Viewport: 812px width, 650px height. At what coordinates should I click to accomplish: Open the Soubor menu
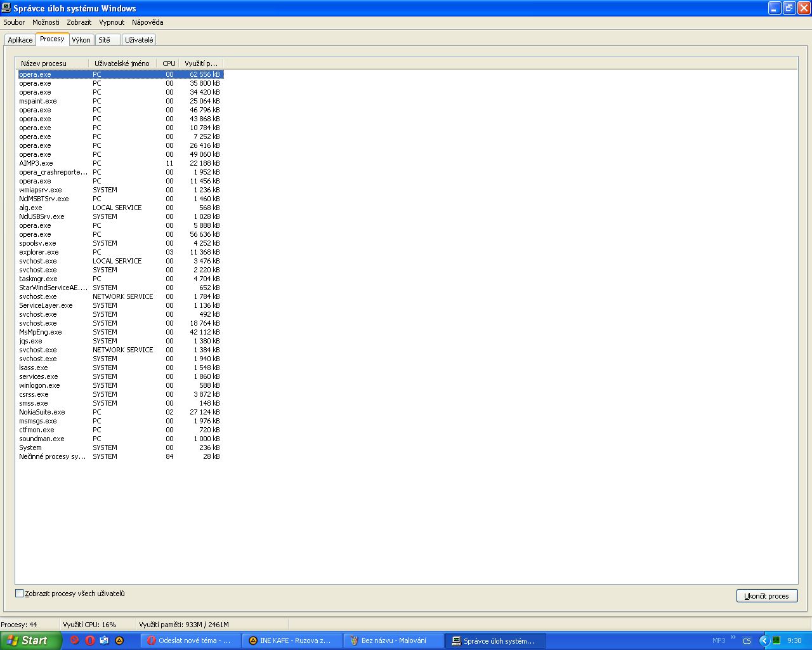tap(14, 22)
